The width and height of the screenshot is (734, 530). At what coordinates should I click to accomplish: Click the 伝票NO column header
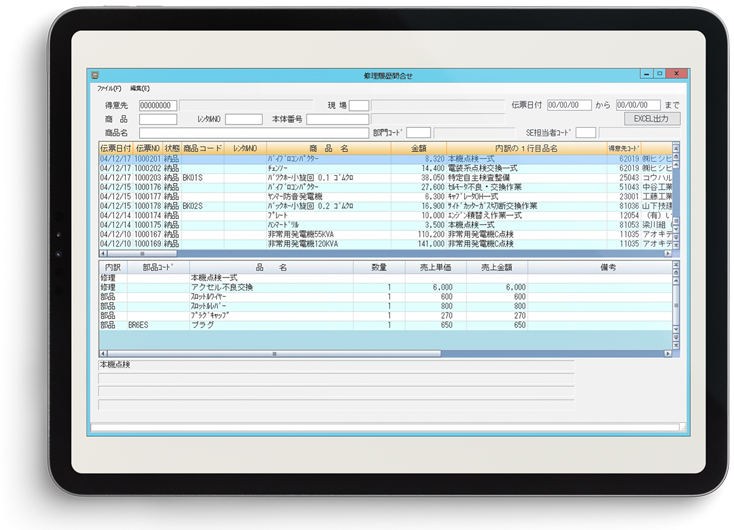[147, 148]
